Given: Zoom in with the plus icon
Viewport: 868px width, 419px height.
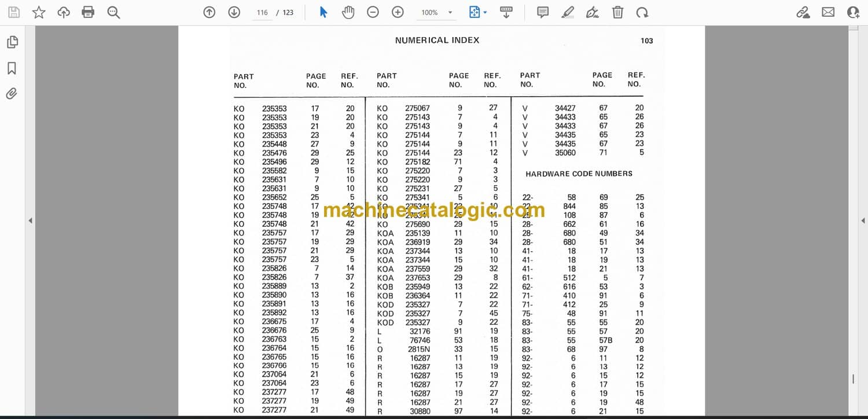Looking at the screenshot, I should [398, 12].
